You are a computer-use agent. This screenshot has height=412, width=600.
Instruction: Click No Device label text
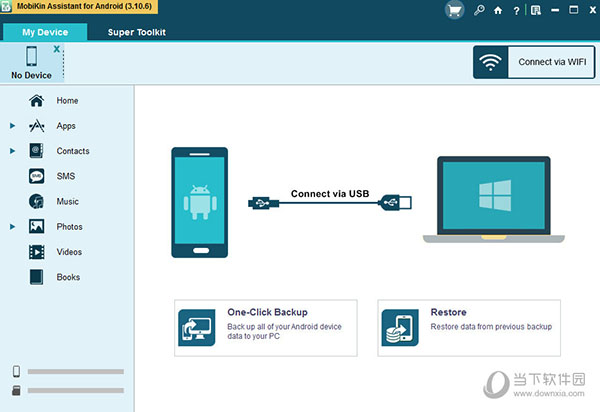[x=31, y=75]
